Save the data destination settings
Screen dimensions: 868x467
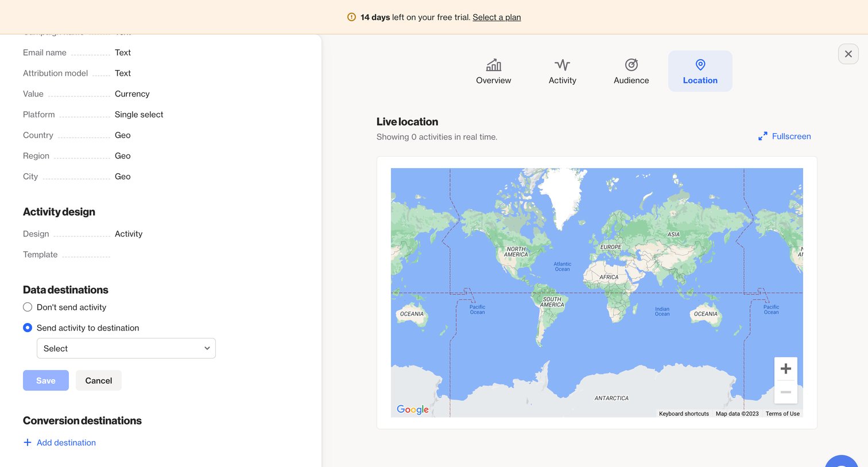click(x=46, y=380)
